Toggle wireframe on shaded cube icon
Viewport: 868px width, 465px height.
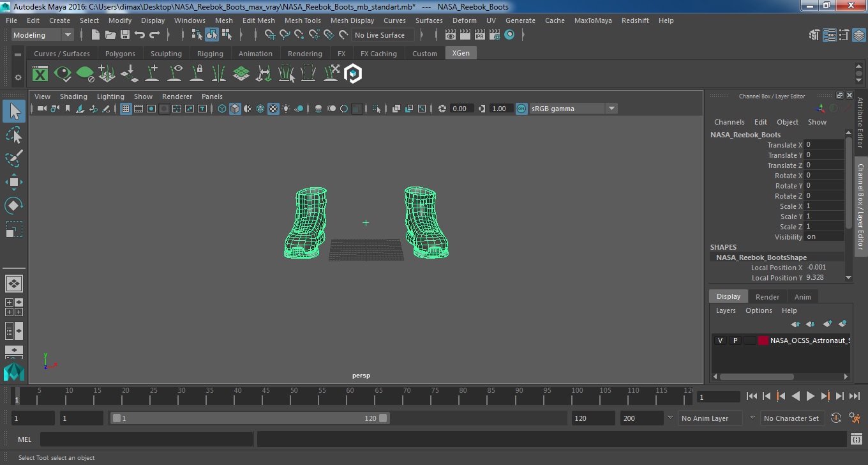[235, 109]
